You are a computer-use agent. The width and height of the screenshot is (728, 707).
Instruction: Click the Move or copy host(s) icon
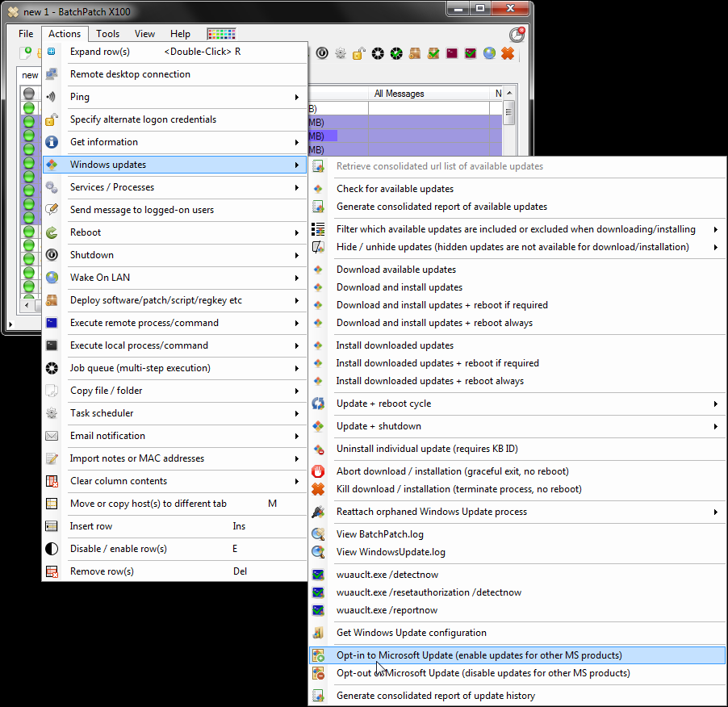click(52, 503)
